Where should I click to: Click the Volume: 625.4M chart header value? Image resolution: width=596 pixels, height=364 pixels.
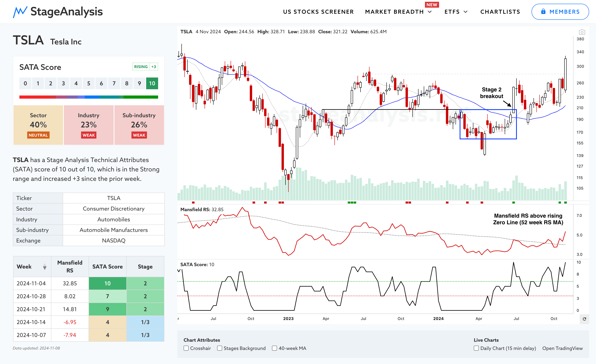pos(368,32)
